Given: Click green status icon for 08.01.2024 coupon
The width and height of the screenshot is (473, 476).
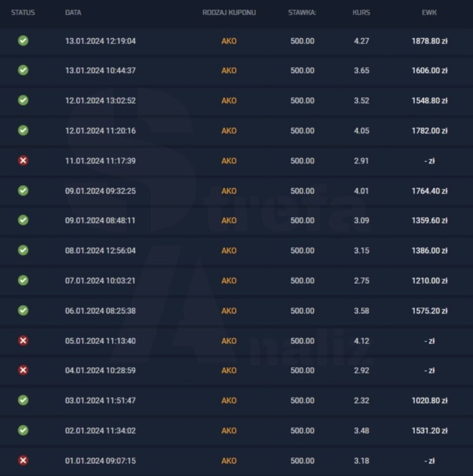Looking at the screenshot, I should [23, 251].
